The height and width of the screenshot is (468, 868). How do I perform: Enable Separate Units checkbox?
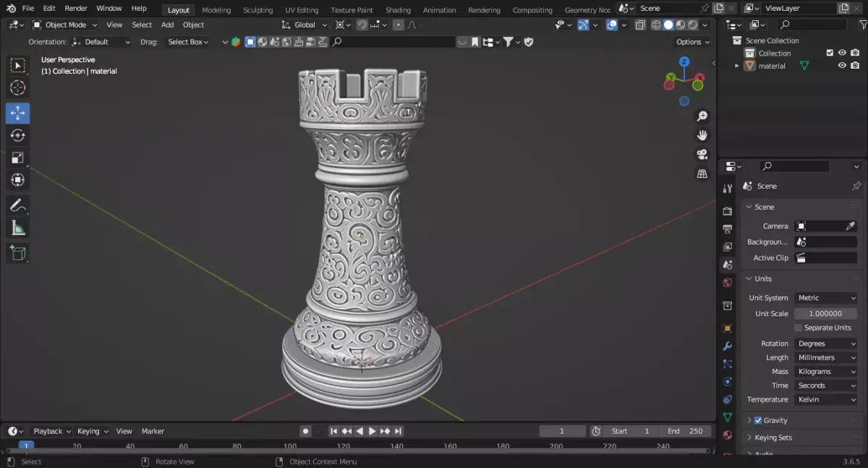click(799, 328)
